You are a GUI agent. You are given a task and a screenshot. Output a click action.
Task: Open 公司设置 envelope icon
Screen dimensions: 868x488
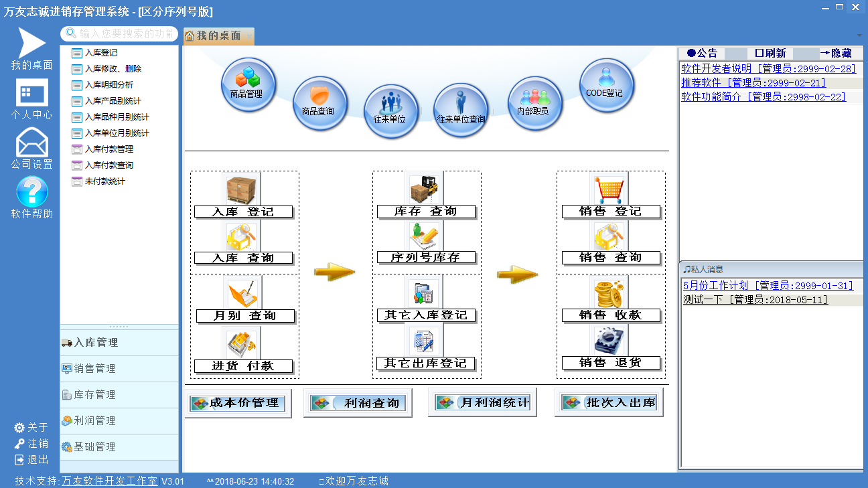pos(31,141)
